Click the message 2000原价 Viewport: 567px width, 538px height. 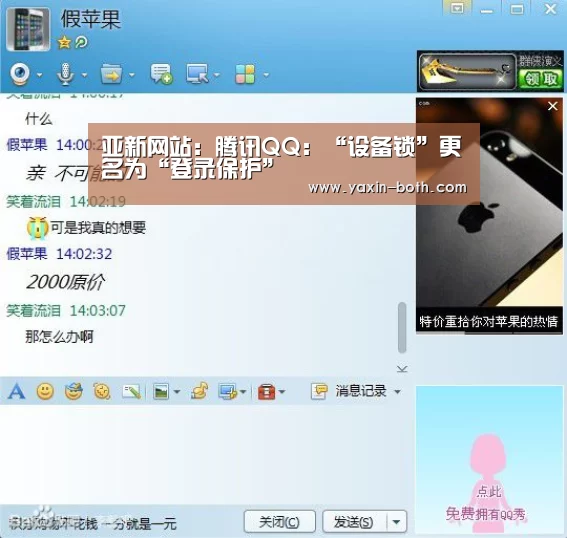(x=65, y=282)
